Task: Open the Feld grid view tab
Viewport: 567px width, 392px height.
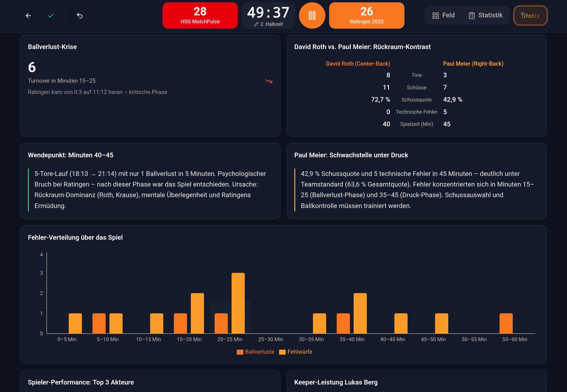Action: (443, 15)
